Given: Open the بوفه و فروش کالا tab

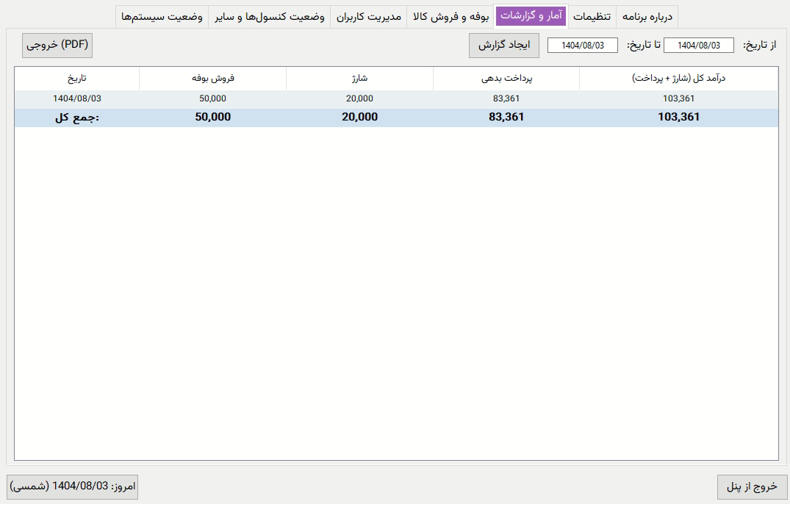Looking at the screenshot, I should (x=450, y=16).
